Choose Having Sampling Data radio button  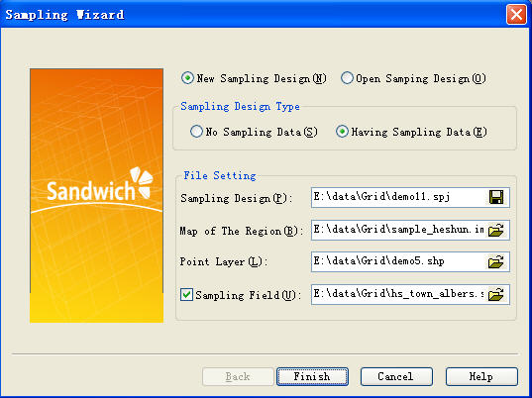(x=342, y=132)
